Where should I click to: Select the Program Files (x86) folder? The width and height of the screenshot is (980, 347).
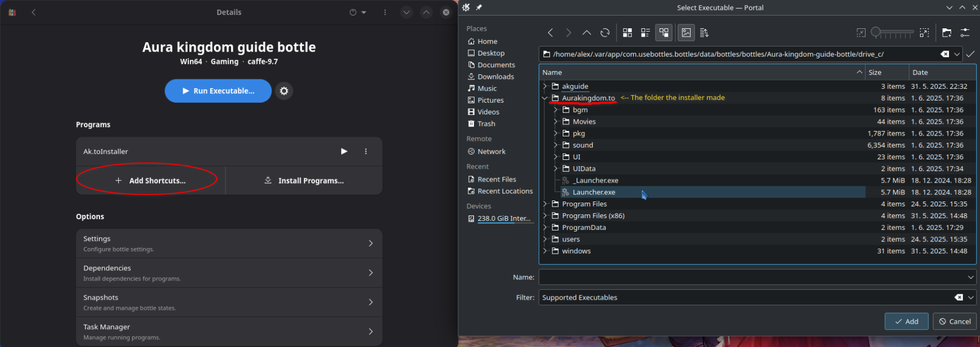[593, 215]
